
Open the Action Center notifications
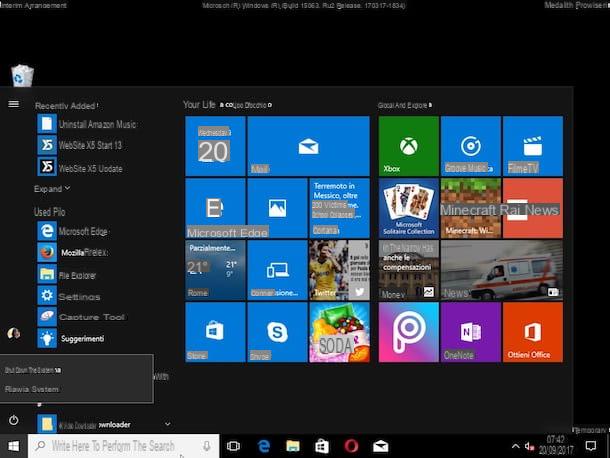click(591, 446)
